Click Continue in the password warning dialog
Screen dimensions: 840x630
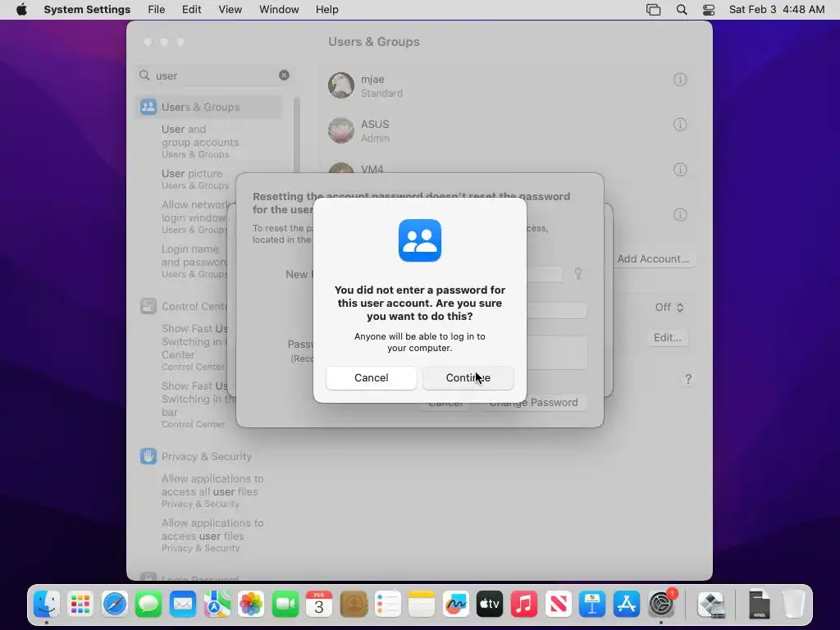pos(468,377)
